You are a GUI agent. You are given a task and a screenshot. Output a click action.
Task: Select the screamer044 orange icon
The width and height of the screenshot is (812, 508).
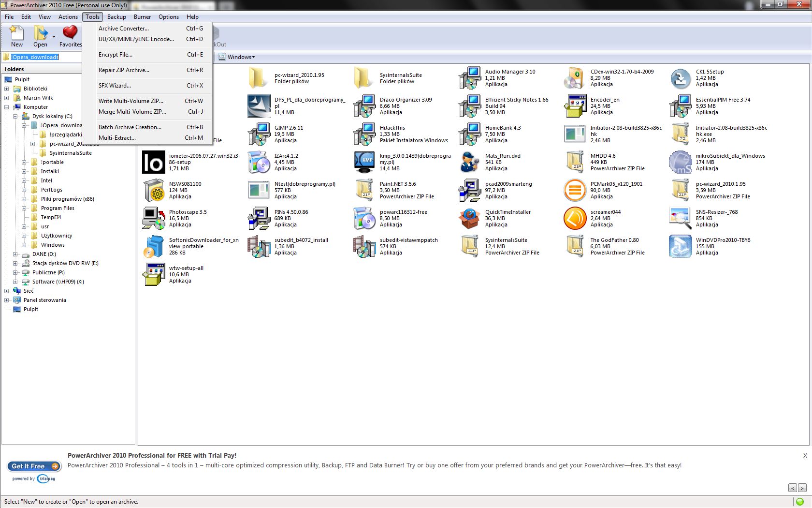[x=575, y=218]
